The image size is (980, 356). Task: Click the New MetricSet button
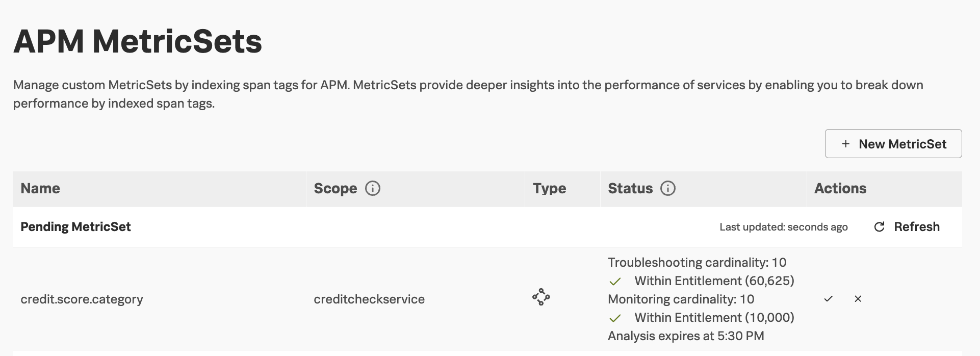coord(893,144)
